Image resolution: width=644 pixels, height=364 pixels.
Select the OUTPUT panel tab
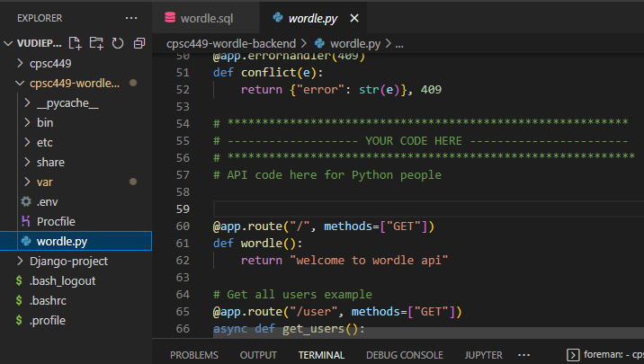[x=258, y=355]
